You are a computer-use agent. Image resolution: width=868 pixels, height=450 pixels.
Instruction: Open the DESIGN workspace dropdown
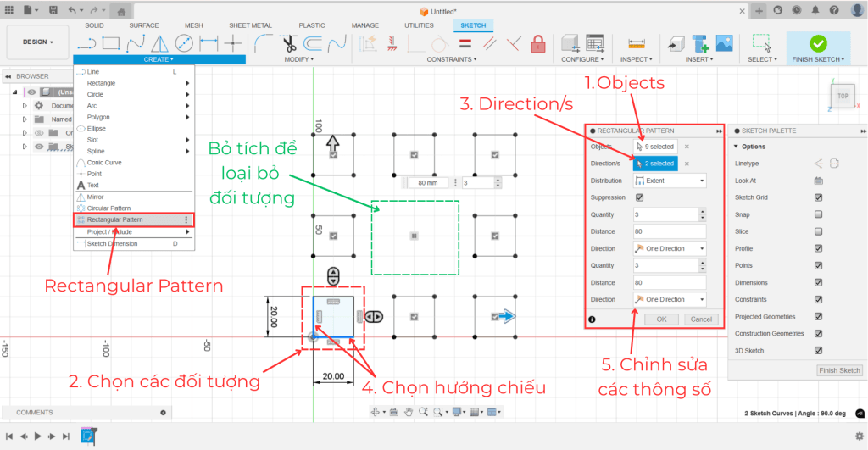click(37, 42)
